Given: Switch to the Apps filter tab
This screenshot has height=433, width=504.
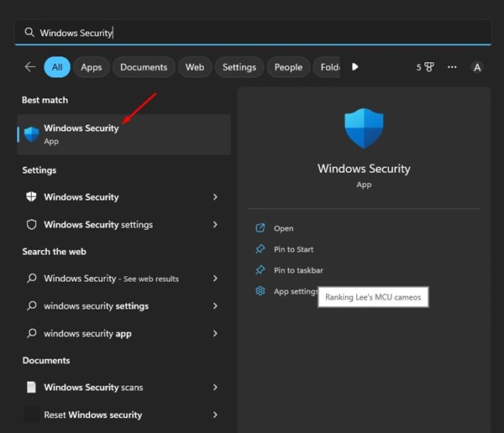Looking at the screenshot, I should pyautogui.click(x=92, y=67).
